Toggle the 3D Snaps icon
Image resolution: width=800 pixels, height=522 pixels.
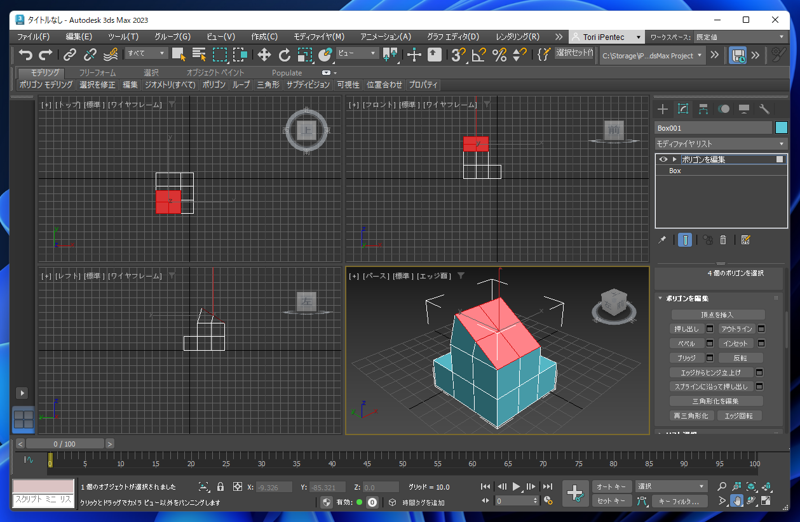[x=458, y=54]
